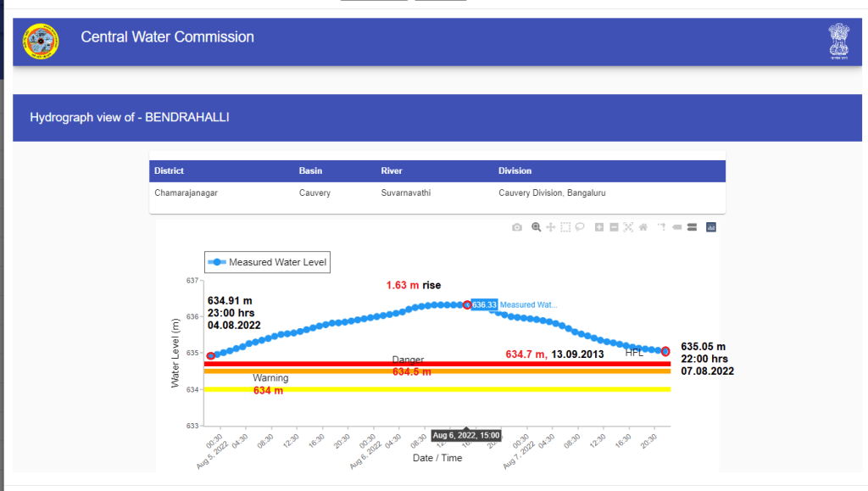
Task: Reset axes with the home icon
Action: click(643, 227)
